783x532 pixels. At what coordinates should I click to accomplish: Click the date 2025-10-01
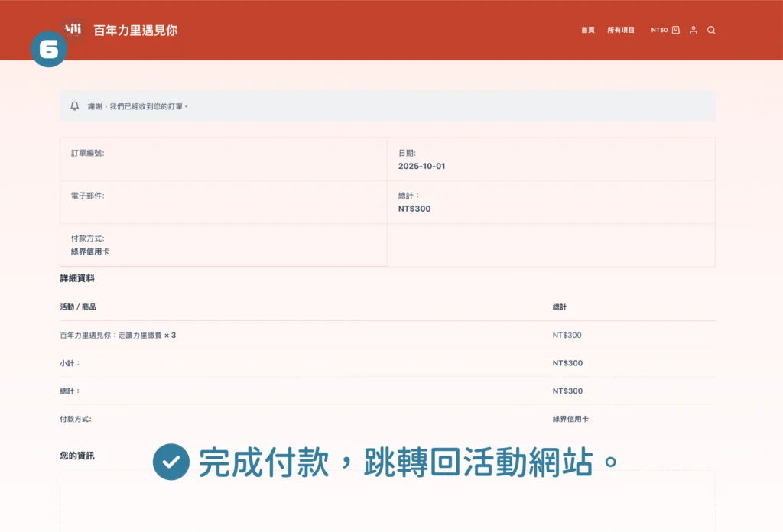pos(421,166)
